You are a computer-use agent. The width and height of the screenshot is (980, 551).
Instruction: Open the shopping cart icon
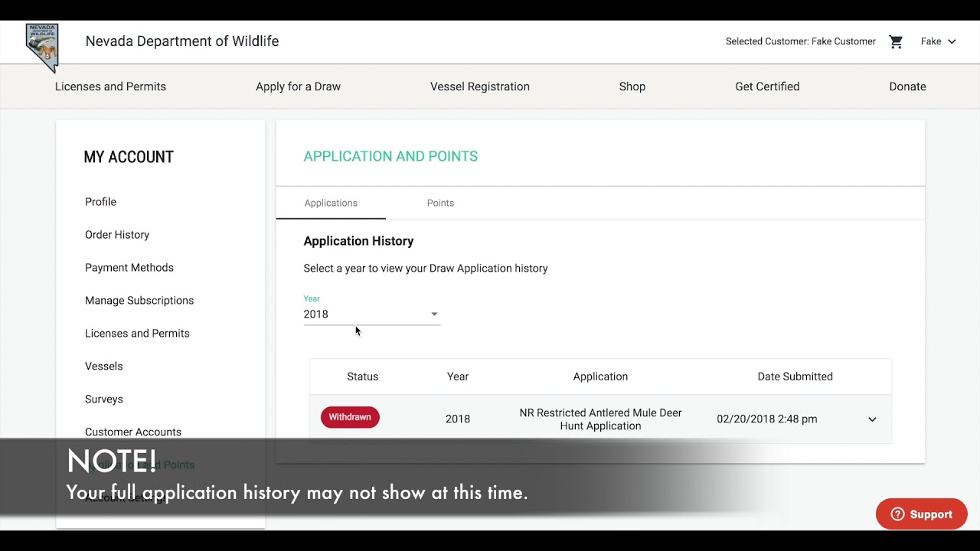[896, 42]
